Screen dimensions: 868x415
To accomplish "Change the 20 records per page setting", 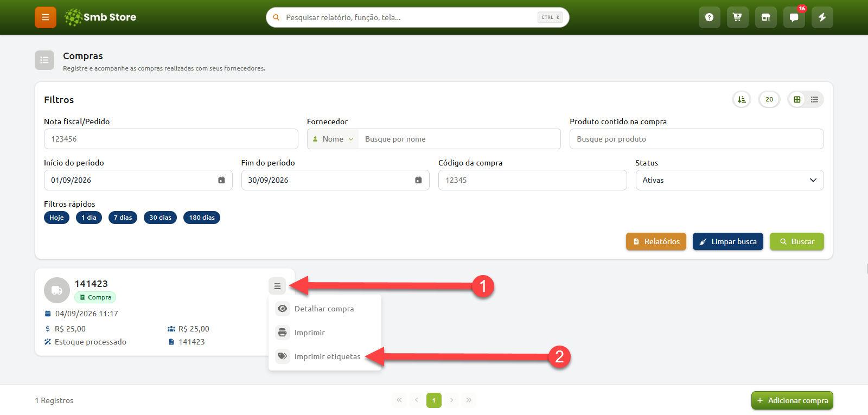I will 769,99.
